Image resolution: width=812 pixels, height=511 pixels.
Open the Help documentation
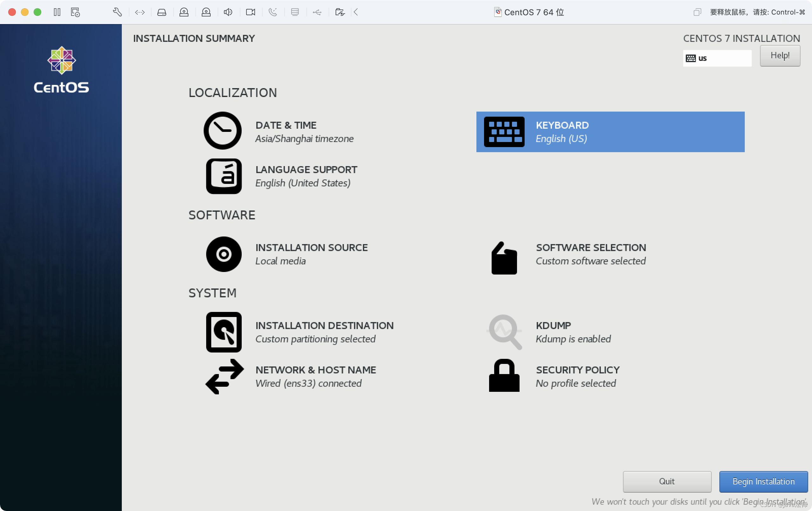point(780,55)
